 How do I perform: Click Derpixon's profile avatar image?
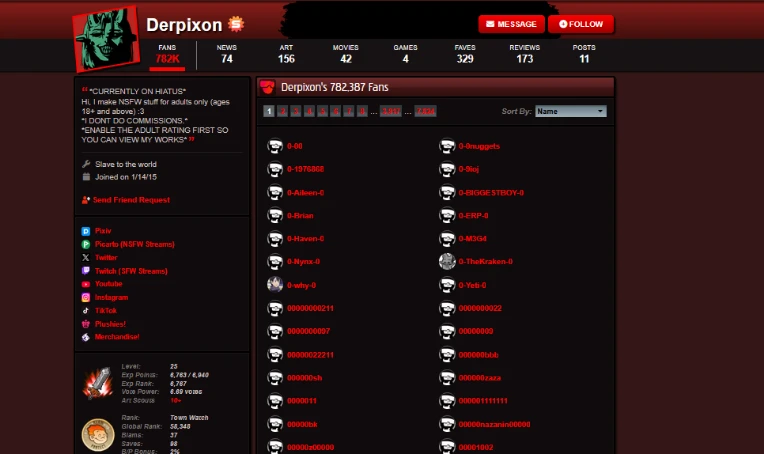point(105,39)
